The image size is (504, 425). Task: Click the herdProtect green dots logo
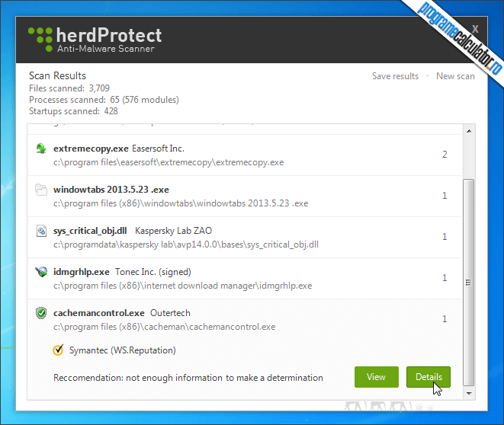(x=40, y=39)
